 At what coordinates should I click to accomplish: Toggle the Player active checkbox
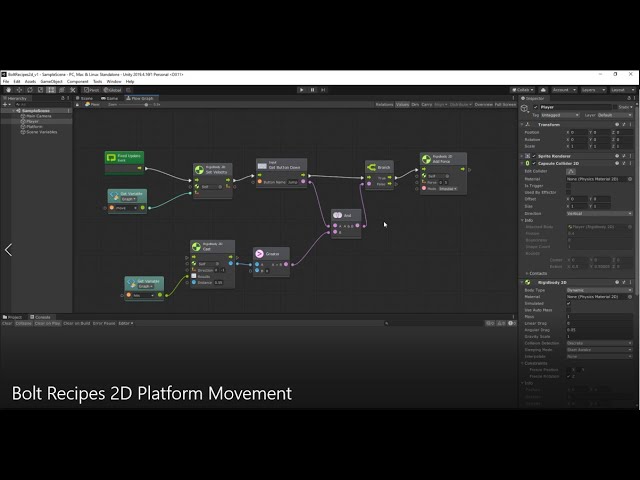click(536, 107)
